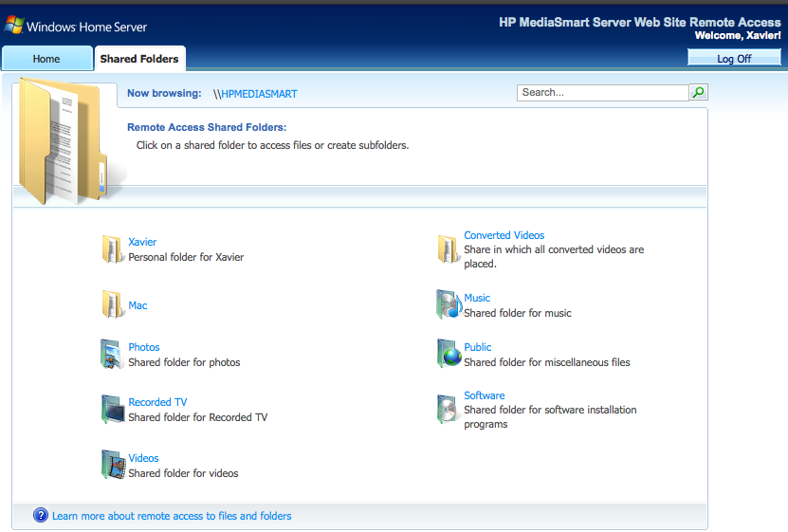
Task: Open the Recorded TV folder link
Action: click(x=157, y=402)
